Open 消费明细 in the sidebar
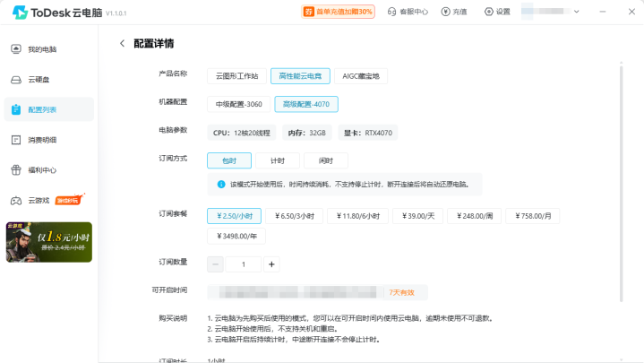Screen dimensions: 644x363 click(x=49, y=140)
